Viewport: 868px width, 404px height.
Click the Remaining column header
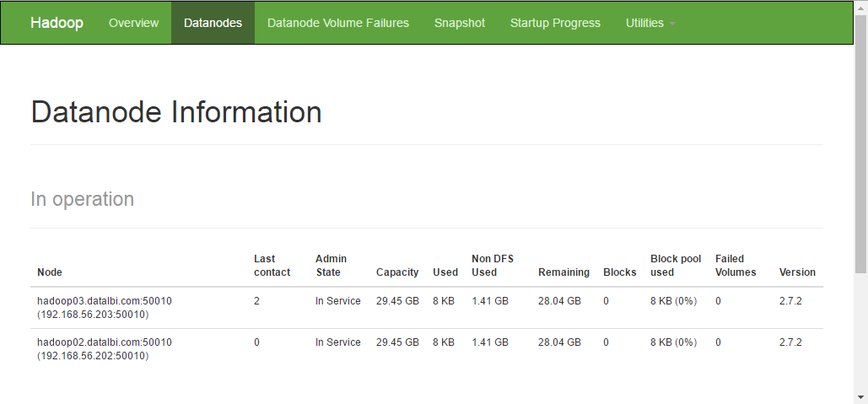point(563,272)
